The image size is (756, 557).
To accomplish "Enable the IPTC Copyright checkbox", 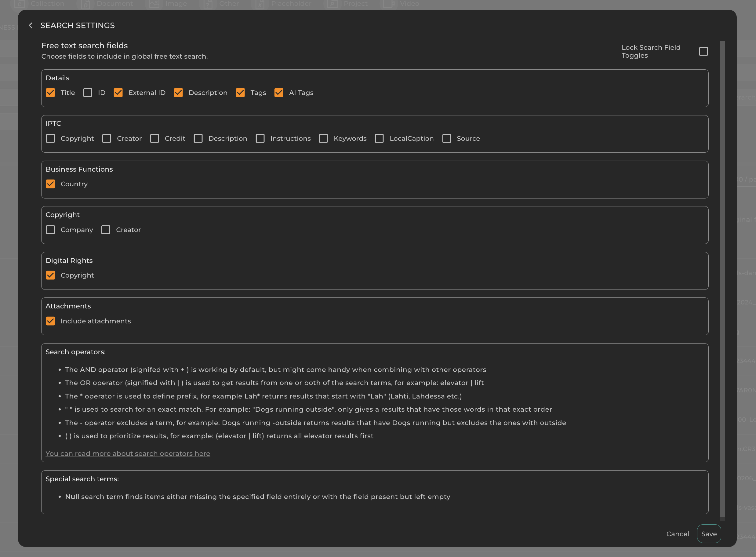I will (x=50, y=138).
